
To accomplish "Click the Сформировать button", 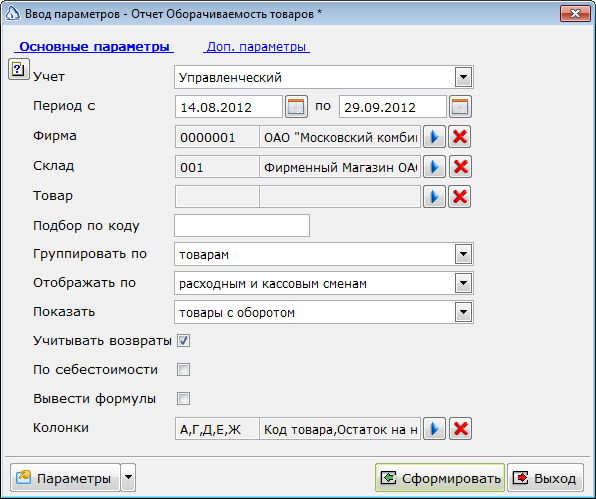I will [x=440, y=478].
